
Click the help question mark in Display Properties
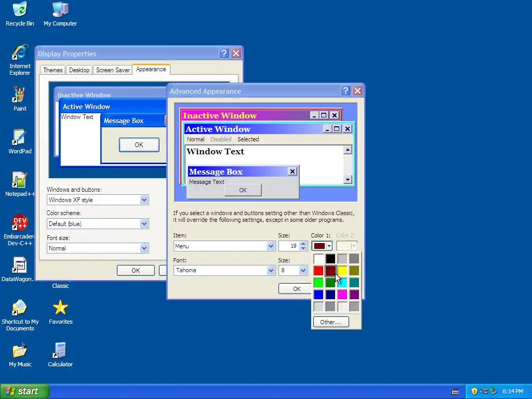pos(224,54)
